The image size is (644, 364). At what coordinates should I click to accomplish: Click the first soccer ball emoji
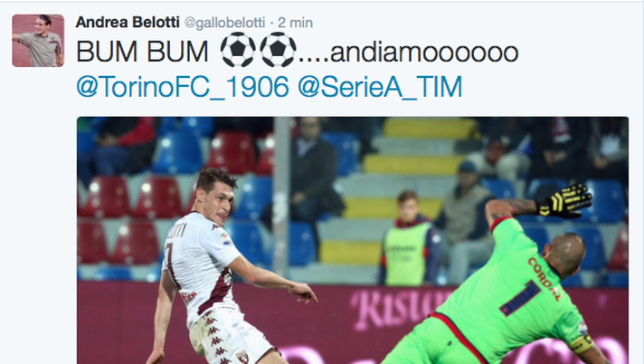click(x=238, y=50)
